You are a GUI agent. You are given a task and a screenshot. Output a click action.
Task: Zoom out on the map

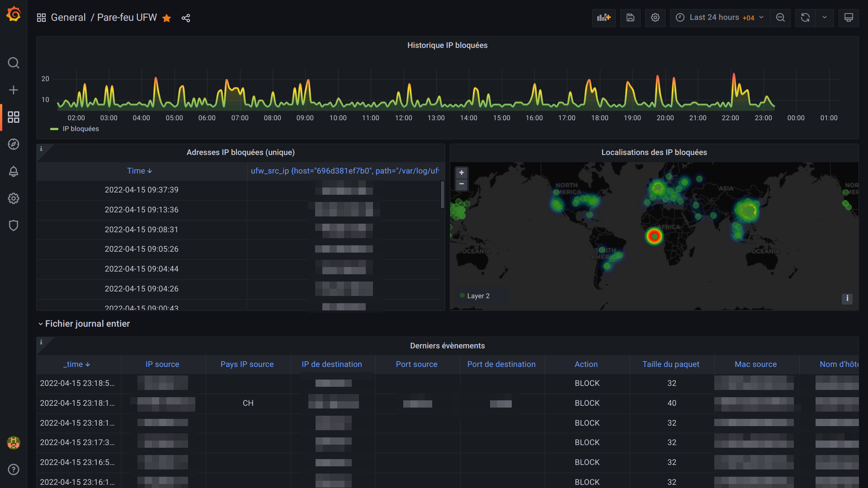point(462,184)
